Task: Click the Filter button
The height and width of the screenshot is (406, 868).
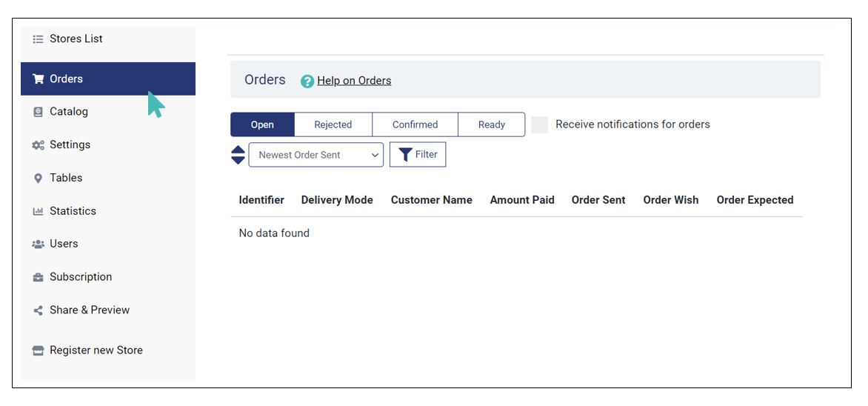Action: pos(418,155)
